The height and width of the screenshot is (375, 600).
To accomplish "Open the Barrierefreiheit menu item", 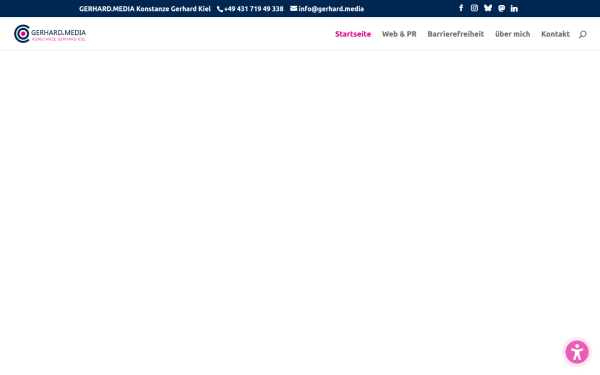I will pyautogui.click(x=455, y=34).
